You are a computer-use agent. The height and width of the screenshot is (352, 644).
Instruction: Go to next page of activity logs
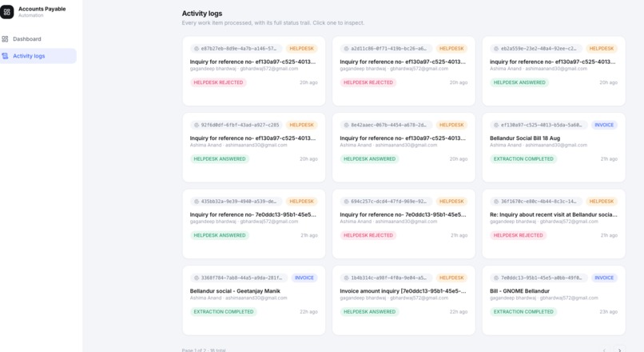point(619,350)
